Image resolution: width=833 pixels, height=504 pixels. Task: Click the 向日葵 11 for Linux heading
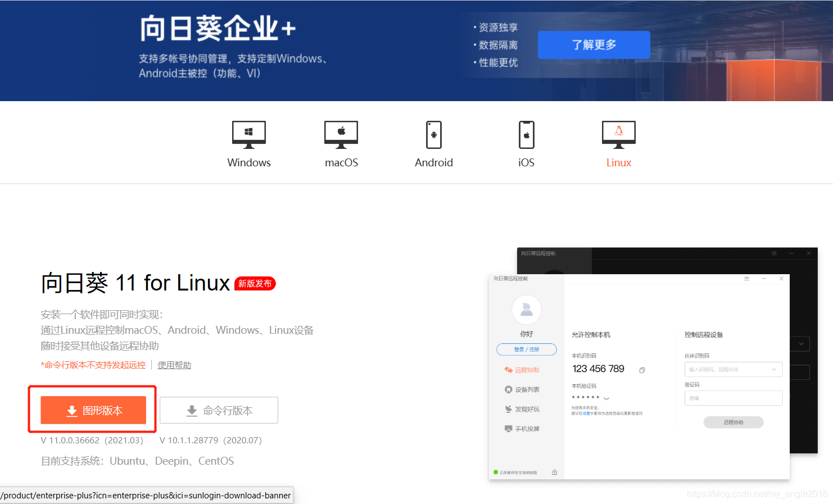click(x=135, y=283)
